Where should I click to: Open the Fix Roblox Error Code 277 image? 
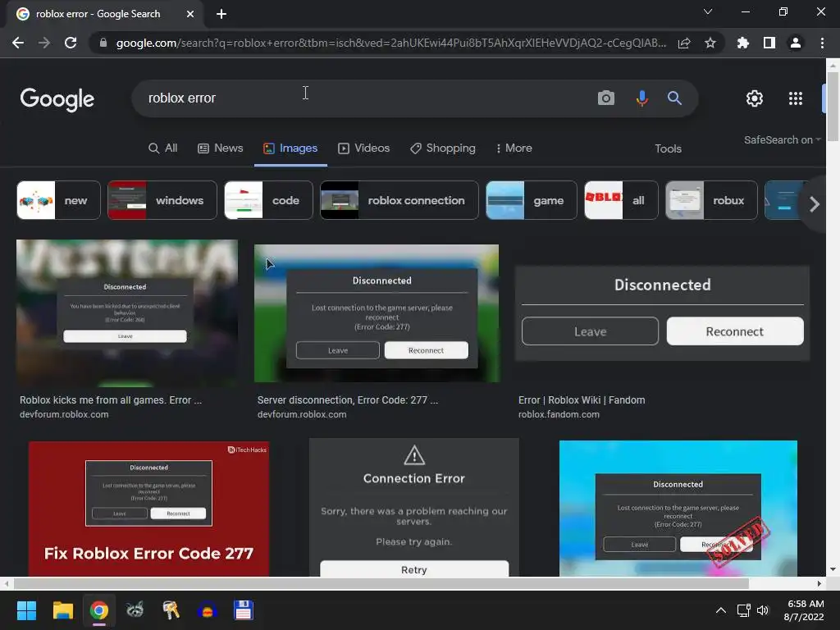point(148,509)
